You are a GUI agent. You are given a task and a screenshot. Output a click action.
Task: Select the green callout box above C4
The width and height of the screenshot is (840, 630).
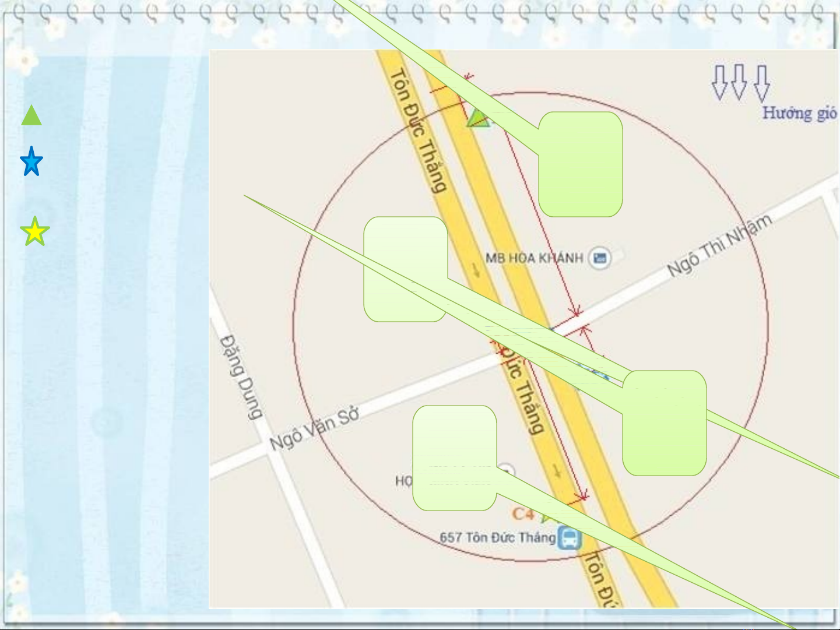point(454,457)
